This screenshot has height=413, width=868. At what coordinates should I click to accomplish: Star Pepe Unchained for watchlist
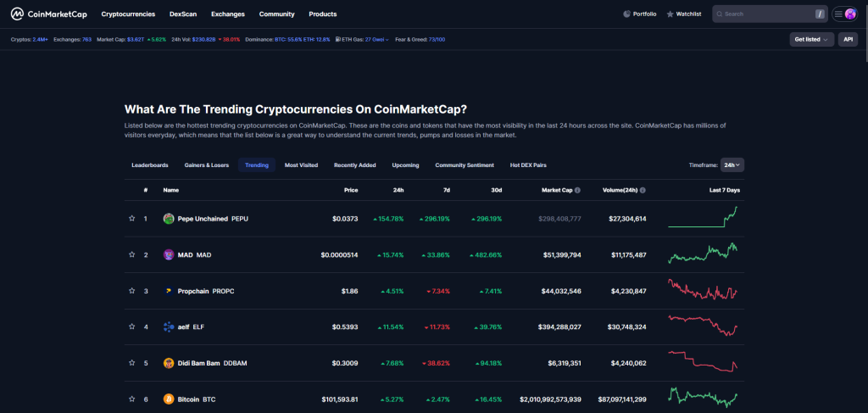[131, 219]
